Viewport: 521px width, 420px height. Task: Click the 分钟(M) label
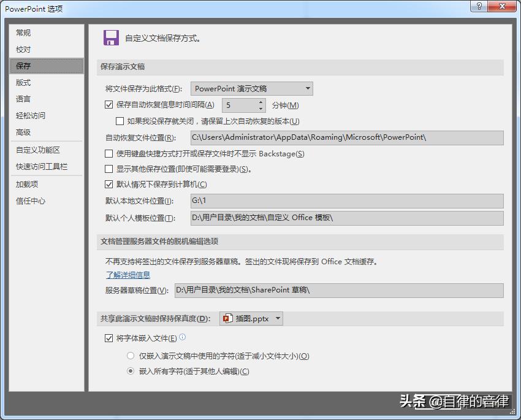[x=286, y=105]
